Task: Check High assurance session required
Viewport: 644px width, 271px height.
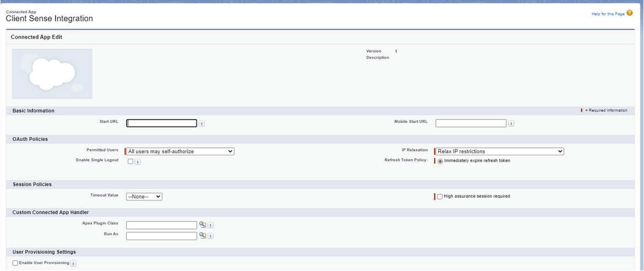Action: [440, 197]
